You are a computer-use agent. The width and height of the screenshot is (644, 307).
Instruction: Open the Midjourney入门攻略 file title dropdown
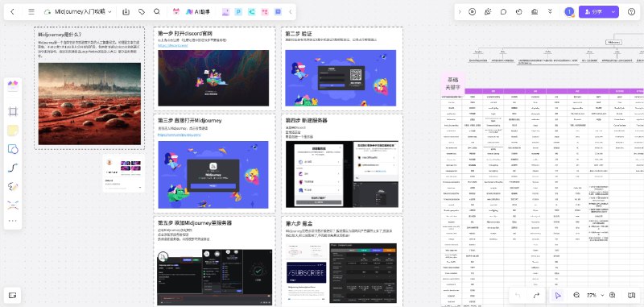(x=83, y=12)
